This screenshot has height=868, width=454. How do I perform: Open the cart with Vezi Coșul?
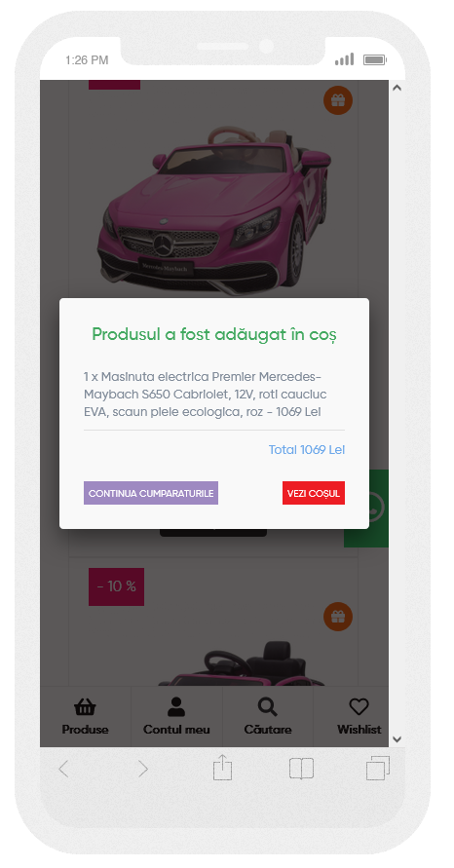tap(314, 493)
